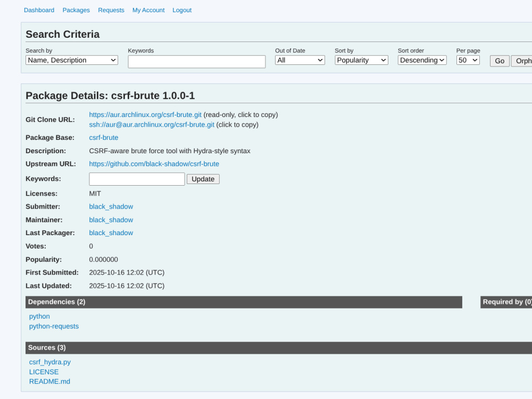Click the Orphans button

coord(522,61)
